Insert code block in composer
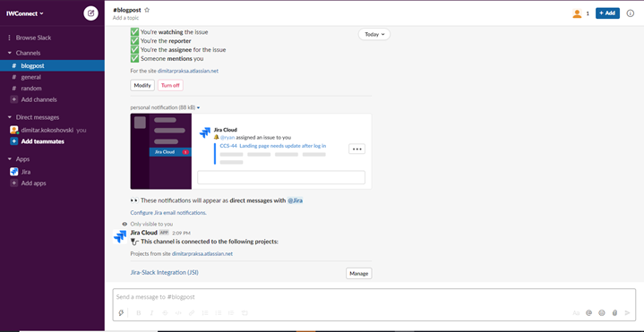Image resolution: width=644 pixels, height=332 pixels. click(245, 312)
